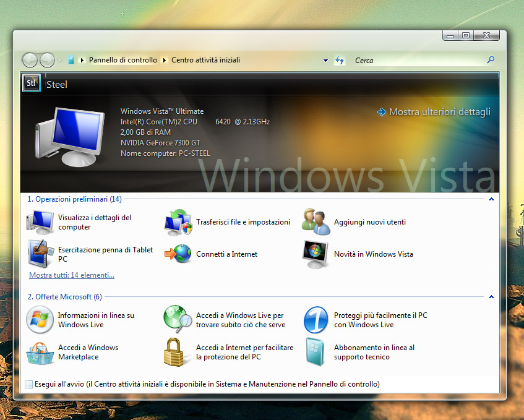The image size is (524, 420).
Task: Click the NVIDIA GeForce 7300 GT text
Action: click(160, 143)
